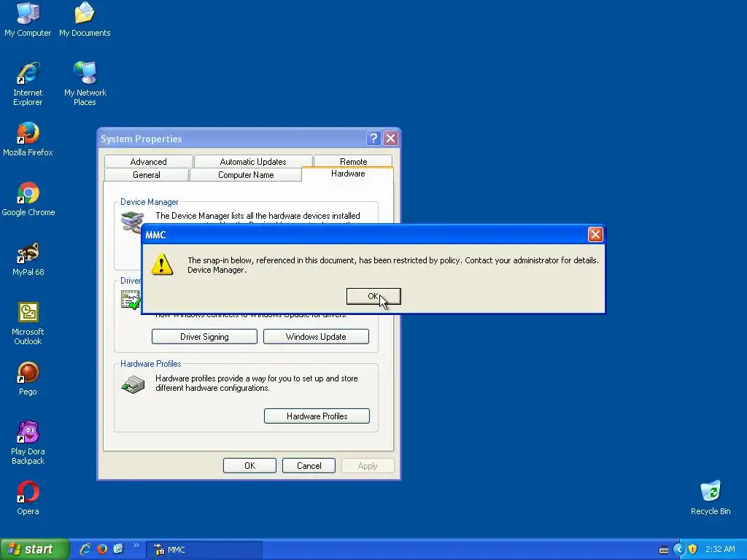Select the MyPal 68 desktop shortcut

click(28, 260)
